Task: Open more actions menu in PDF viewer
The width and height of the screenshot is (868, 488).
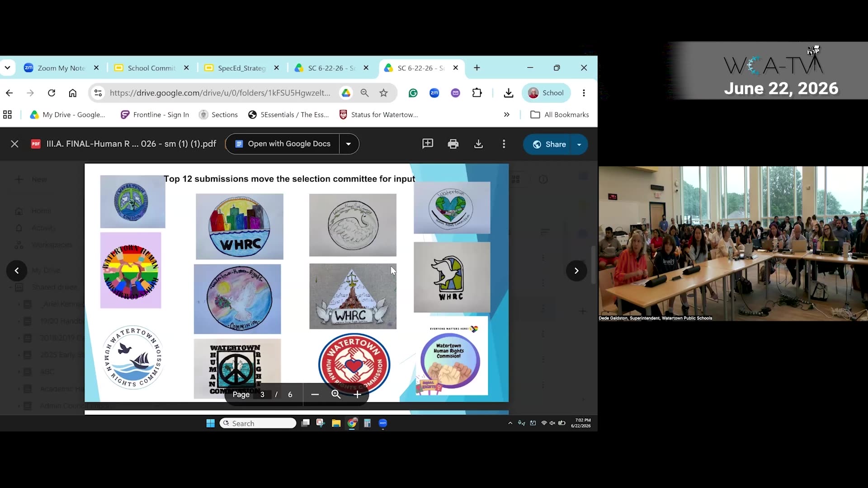Action: pos(504,144)
